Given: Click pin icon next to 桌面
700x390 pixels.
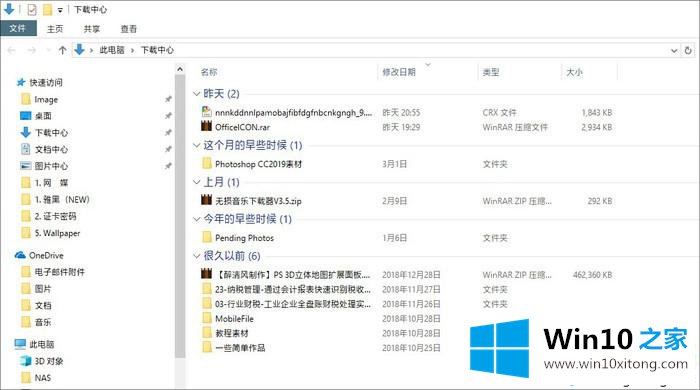Looking at the screenshot, I should coord(168,116).
